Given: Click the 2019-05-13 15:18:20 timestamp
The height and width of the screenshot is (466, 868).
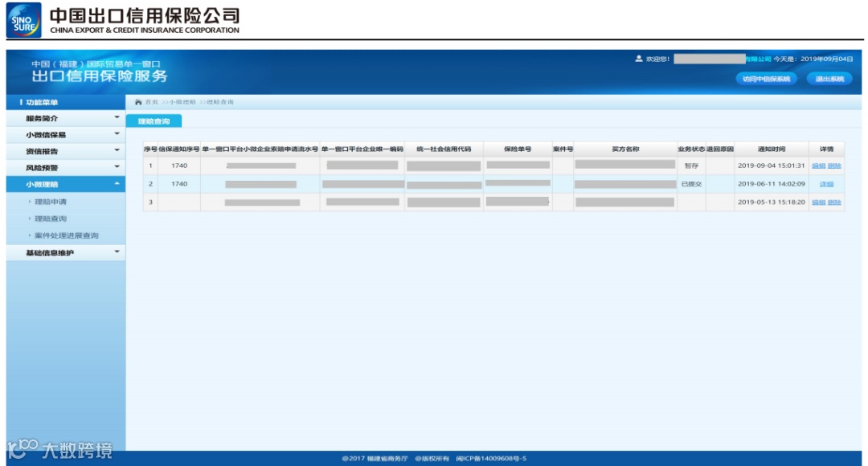Looking at the screenshot, I should pos(771,202).
